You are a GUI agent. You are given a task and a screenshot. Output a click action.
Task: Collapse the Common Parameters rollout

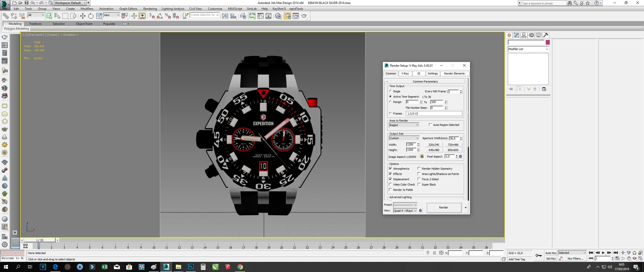425,81
